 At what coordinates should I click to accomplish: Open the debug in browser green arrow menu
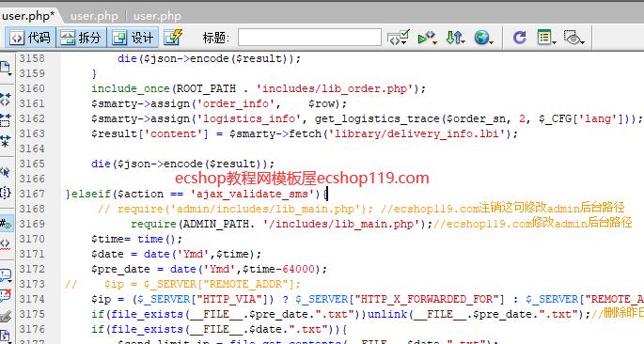(427, 38)
